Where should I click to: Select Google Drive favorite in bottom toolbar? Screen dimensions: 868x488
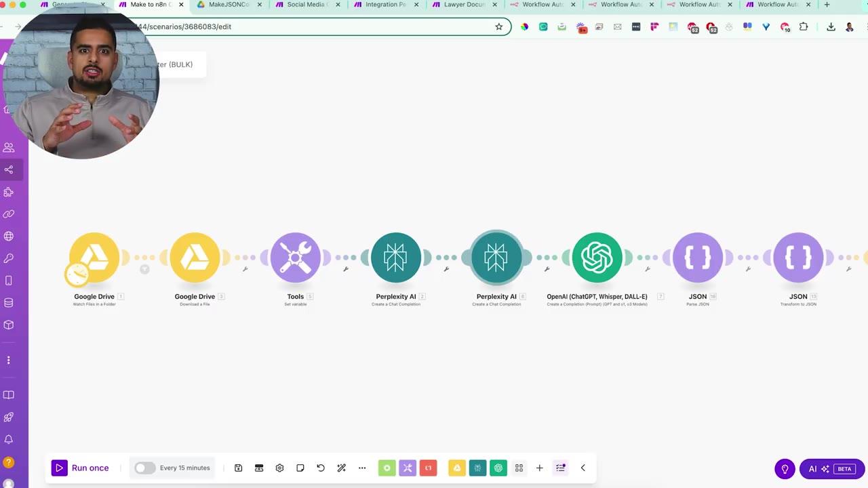(x=457, y=468)
